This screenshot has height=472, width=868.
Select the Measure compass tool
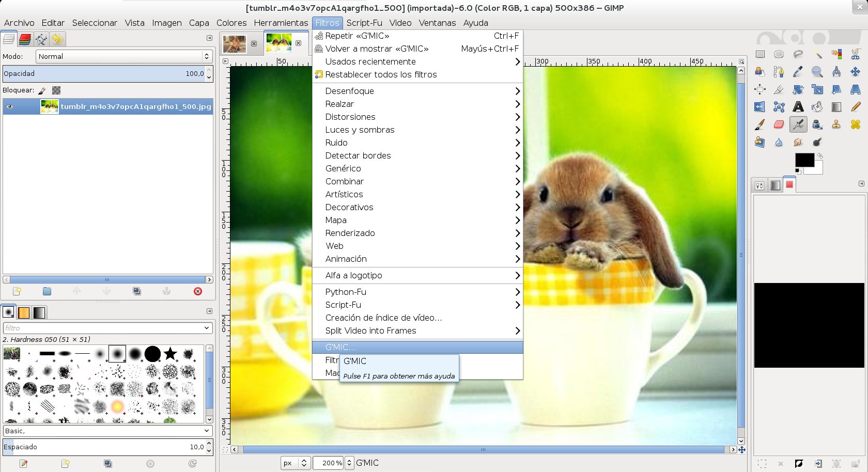point(836,72)
